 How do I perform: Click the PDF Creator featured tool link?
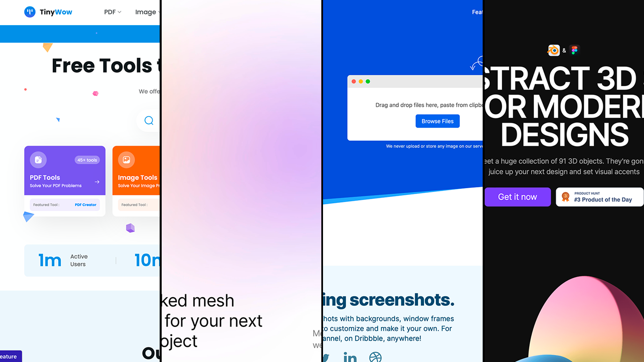tap(86, 205)
